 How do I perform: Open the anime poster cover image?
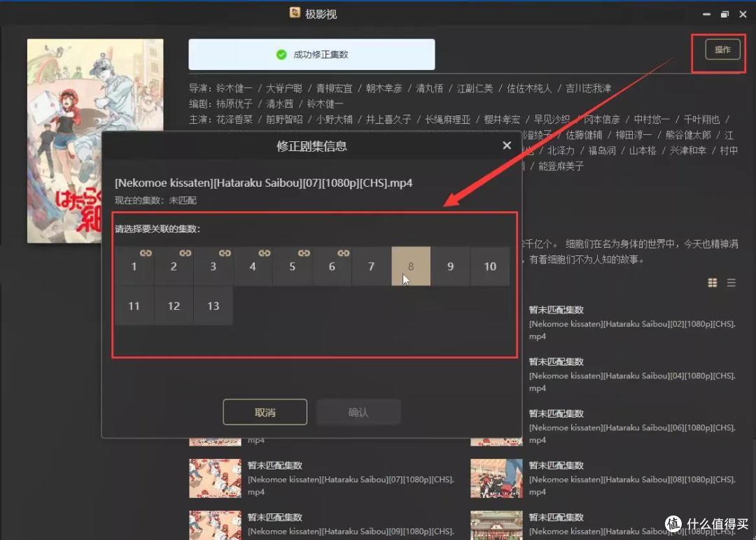95,141
